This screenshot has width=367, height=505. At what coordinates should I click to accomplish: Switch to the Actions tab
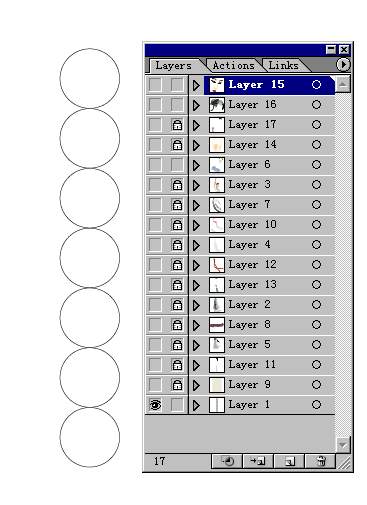(233, 65)
